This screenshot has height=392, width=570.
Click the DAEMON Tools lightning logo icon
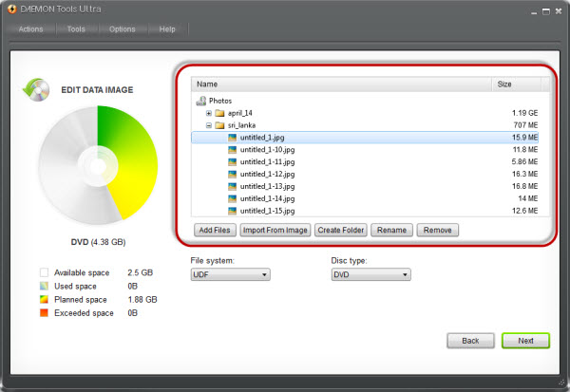click(12, 9)
